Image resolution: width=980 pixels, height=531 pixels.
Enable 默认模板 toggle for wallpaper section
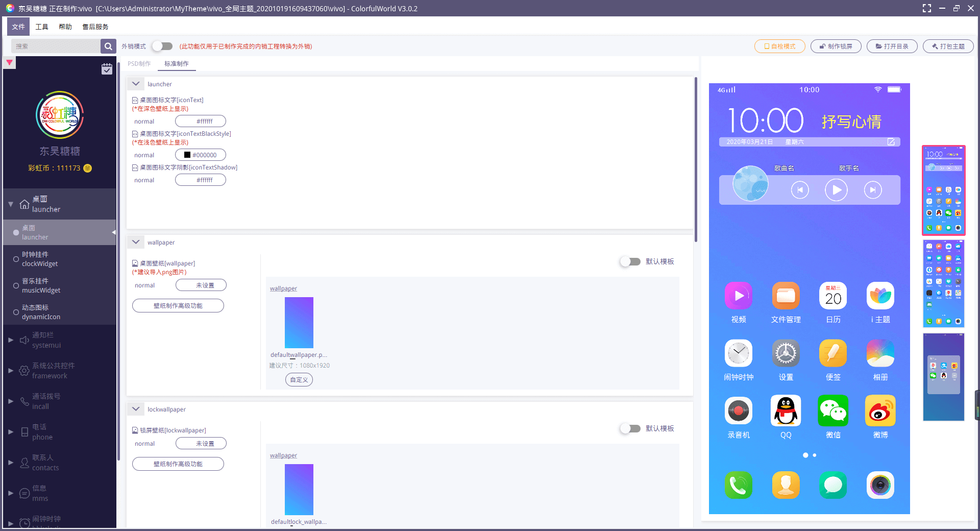point(630,261)
